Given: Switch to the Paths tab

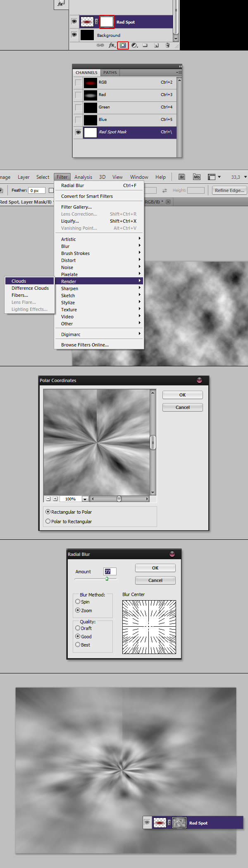Looking at the screenshot, I should click(110, 72).
